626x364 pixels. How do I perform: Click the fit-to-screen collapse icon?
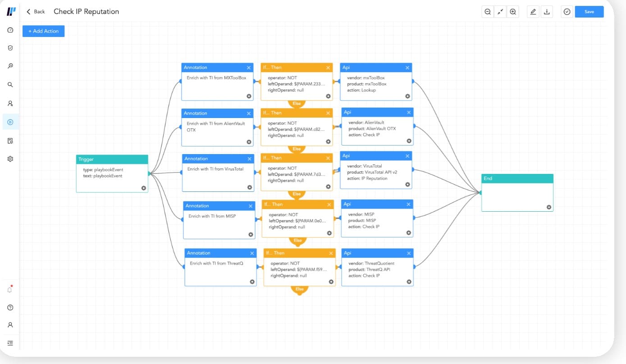(500, 12)
